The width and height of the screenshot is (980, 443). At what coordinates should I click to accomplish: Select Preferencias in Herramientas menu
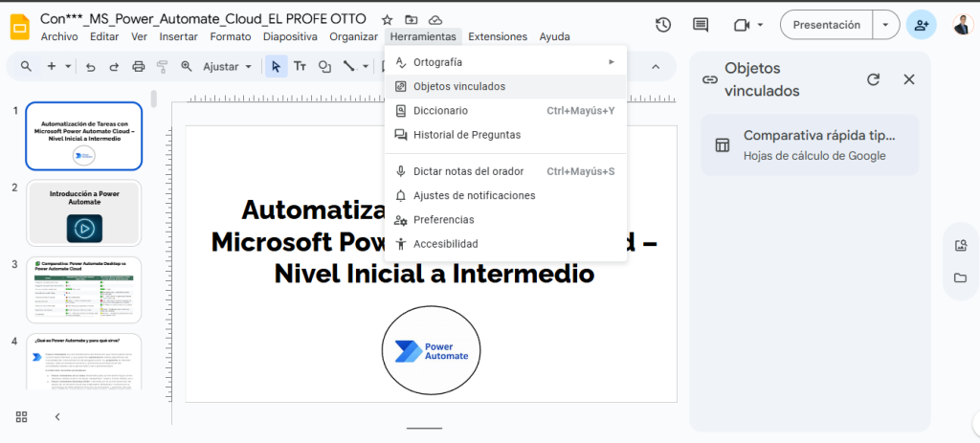click(443, 220)
